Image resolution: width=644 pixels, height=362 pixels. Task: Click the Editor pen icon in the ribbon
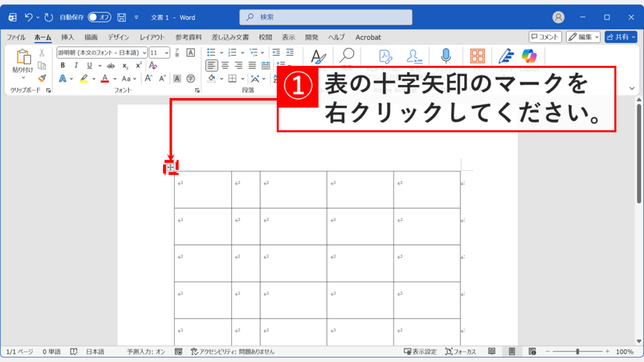click(x=505, y=56)
